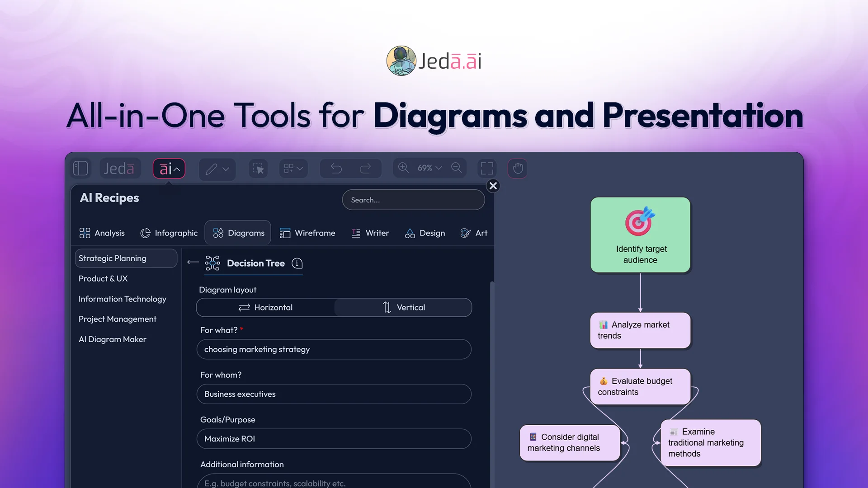Select Information Technology category

[x=122, y=299]
